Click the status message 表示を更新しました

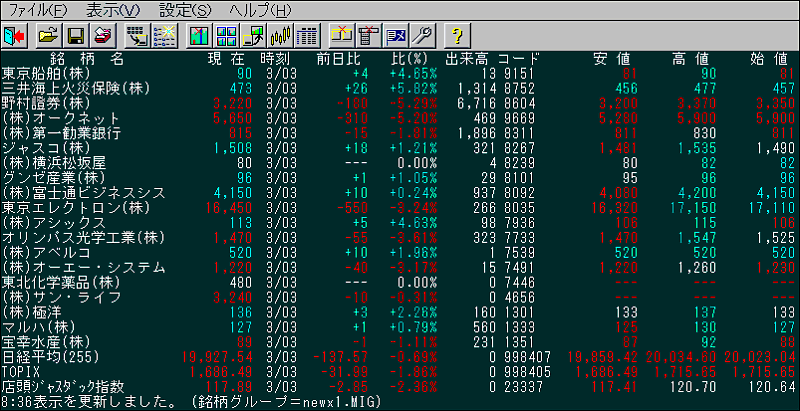click(x=101, y=402)
